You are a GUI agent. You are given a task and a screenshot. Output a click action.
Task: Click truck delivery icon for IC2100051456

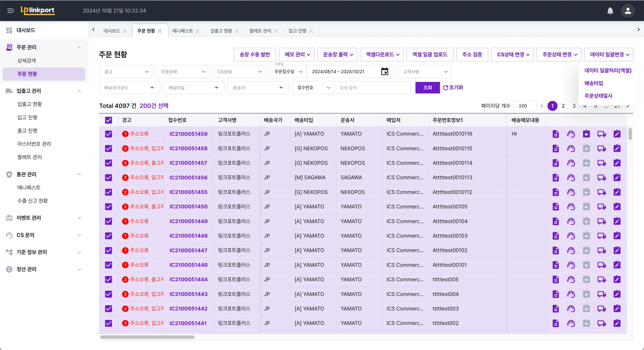(x=602, y=178)
